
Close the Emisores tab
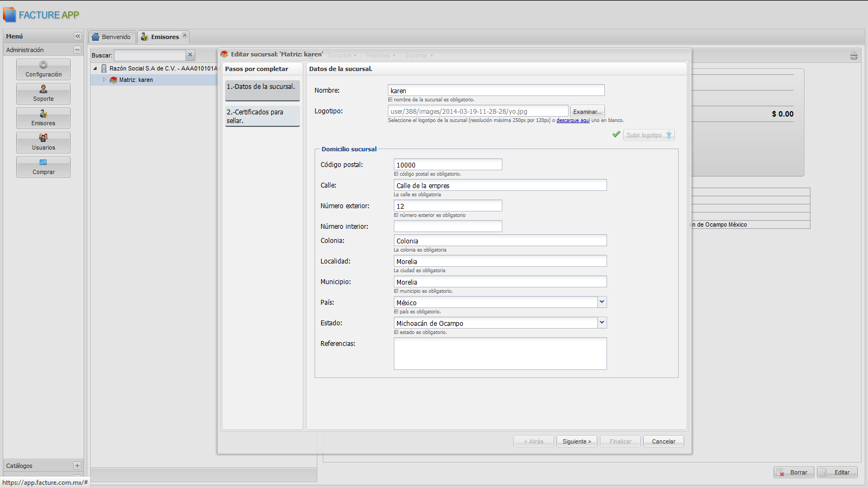click(x=184, y=35)
